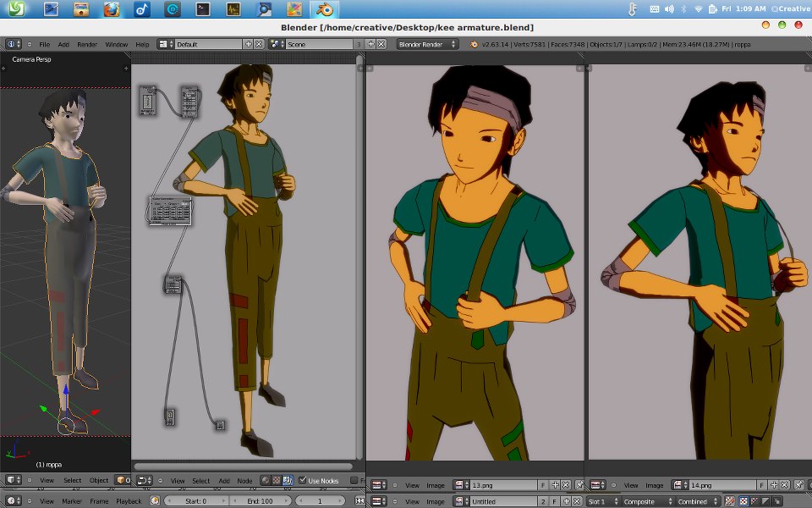Open the node editor type selector
812x508 pixels.
click(145, 481)
